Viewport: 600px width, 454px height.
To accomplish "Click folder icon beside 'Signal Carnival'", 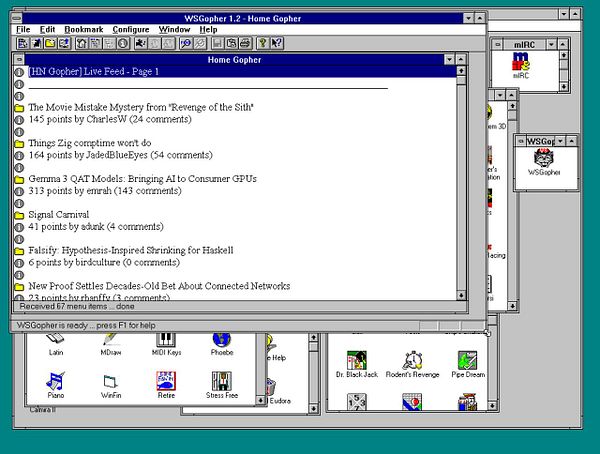I will click(x=19, y=215).
